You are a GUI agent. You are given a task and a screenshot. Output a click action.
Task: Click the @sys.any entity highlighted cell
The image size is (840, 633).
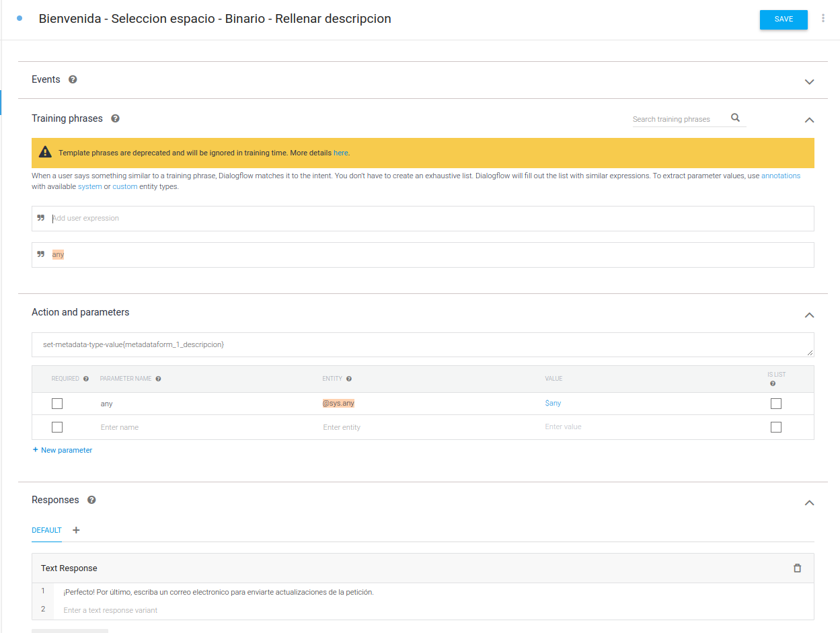pos(338,404)
